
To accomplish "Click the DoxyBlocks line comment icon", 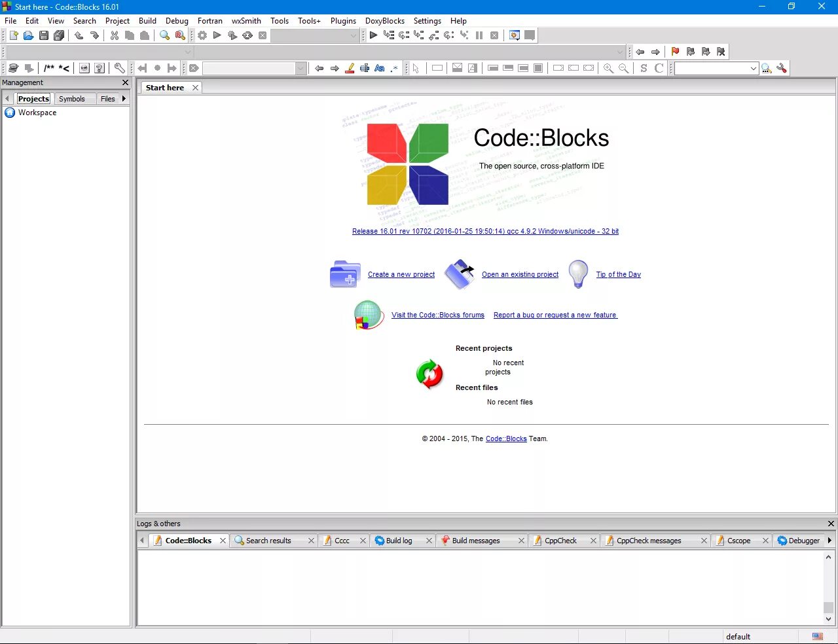I will coord(64,68).
